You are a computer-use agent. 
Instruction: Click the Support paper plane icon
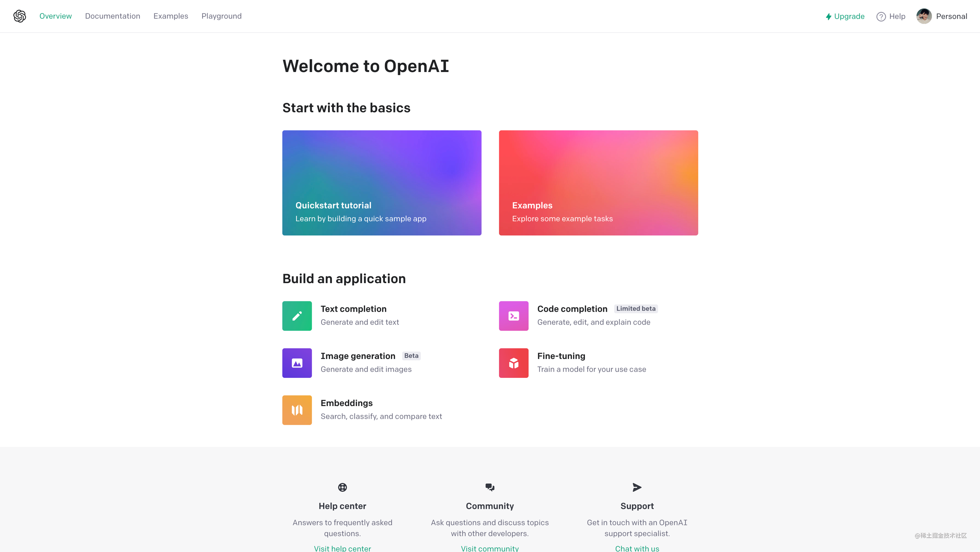tap(637, 487)
